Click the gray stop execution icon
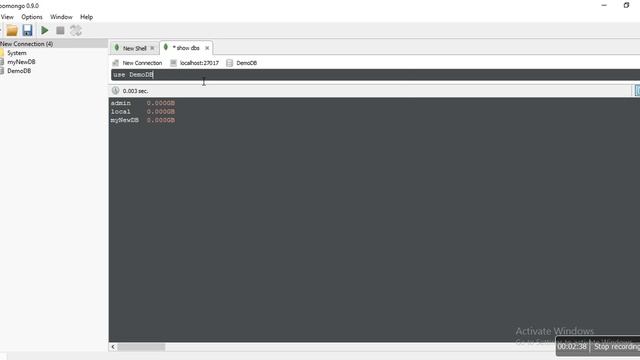640x360 pixels. click(60, 31)
